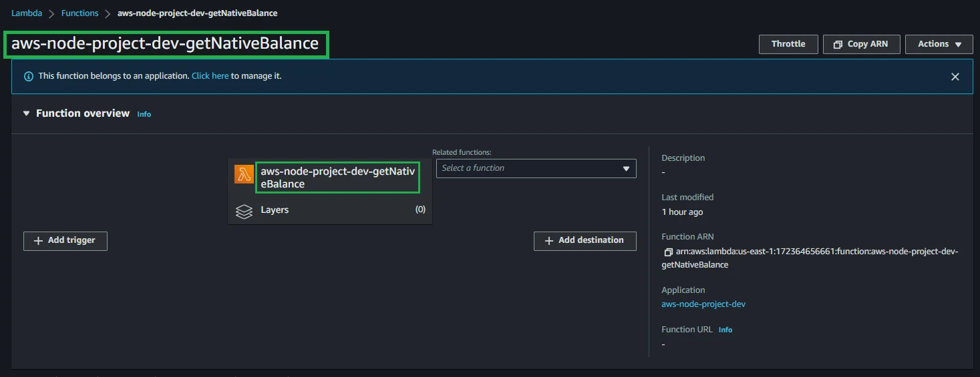Viewport: 980px width, 377px height.
Task: Click the orange Lambda function icon
Action: [x=244, y=174]
